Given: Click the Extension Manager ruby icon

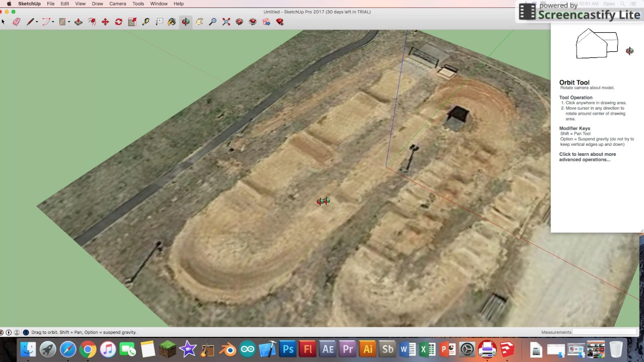Looking at the screenshot, I should click(280, 22).
